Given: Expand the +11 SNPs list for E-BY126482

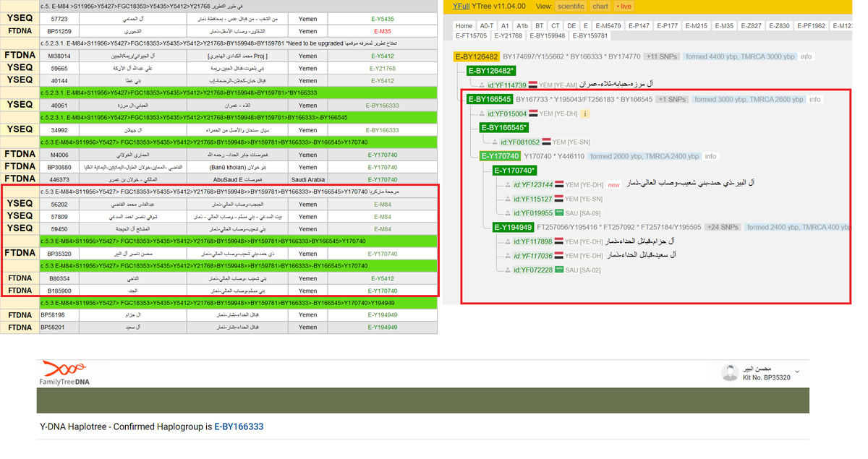Looking at the screenshot, I should click(x=662, y=56).
